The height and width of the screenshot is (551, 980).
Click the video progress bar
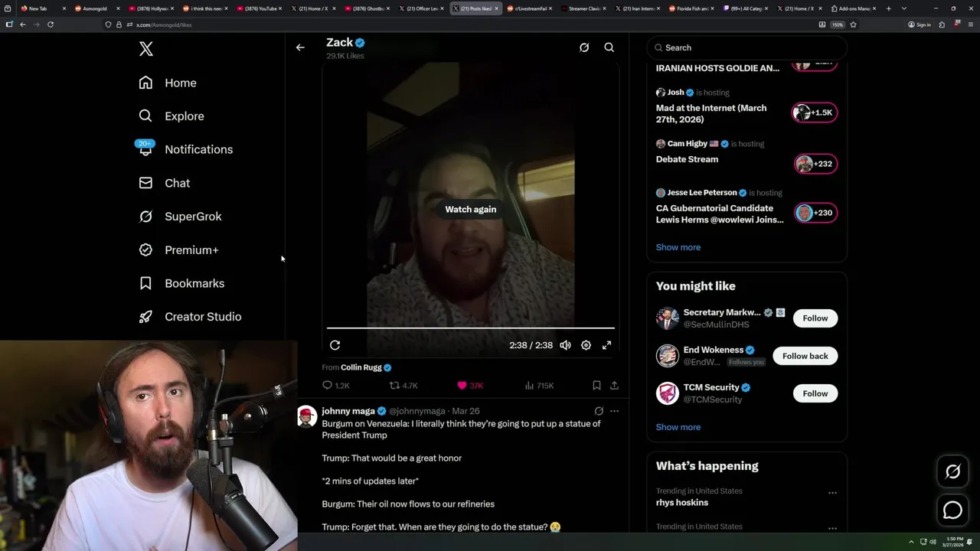[471, 328]
